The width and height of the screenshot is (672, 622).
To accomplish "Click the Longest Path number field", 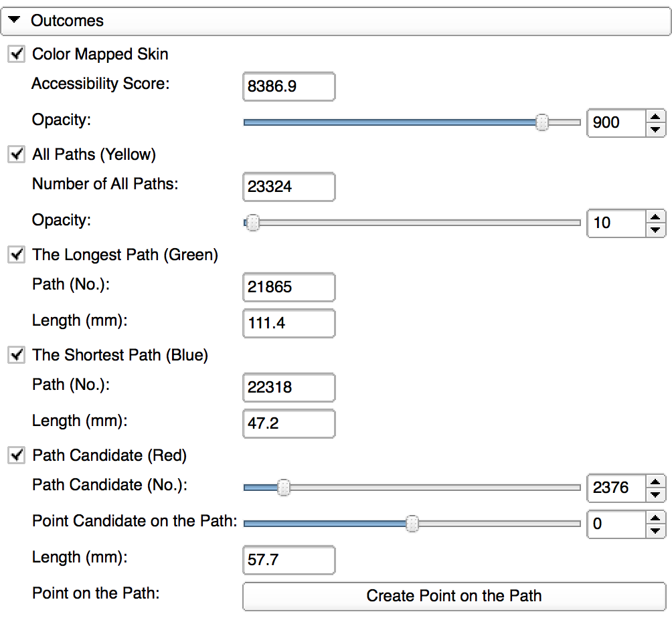I will pos(288,288).
